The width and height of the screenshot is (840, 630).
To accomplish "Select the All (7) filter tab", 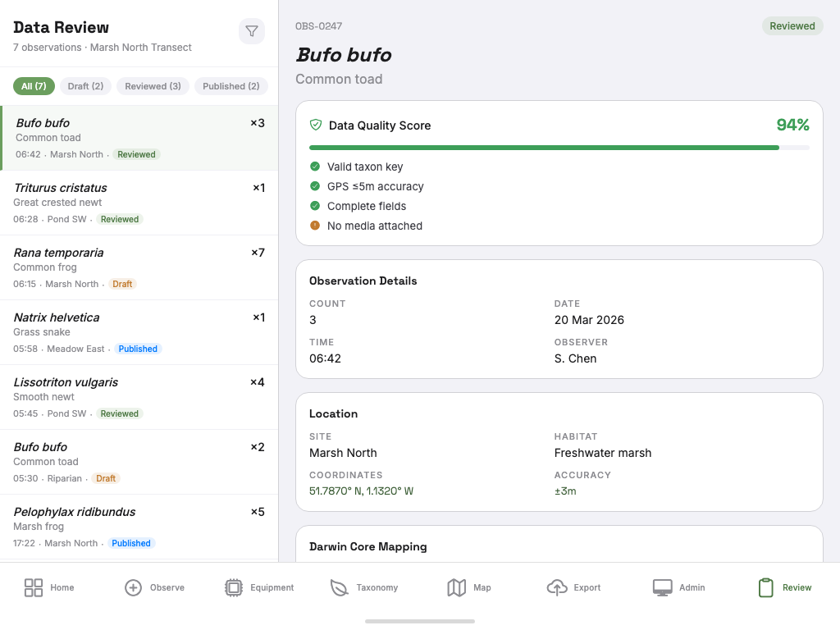I will tap(34, 85).
